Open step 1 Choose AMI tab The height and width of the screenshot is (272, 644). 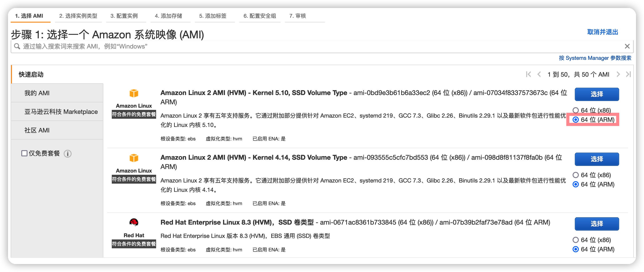tap(30, 16)
